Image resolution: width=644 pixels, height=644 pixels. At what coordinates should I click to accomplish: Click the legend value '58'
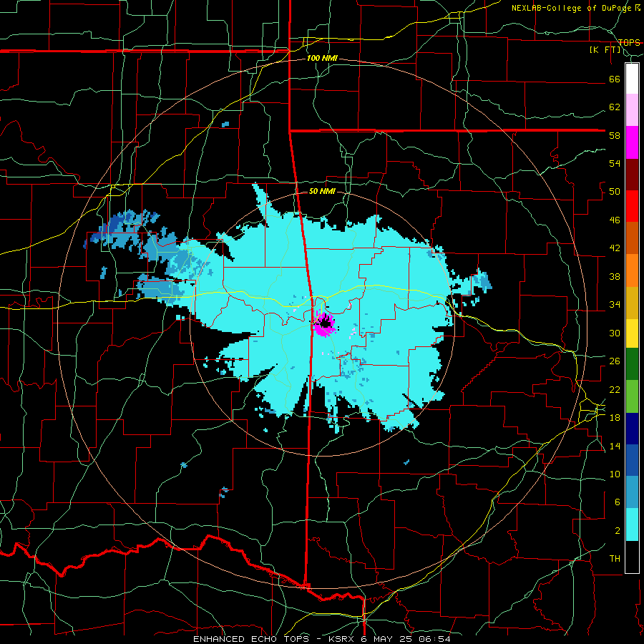pos(615,135)
